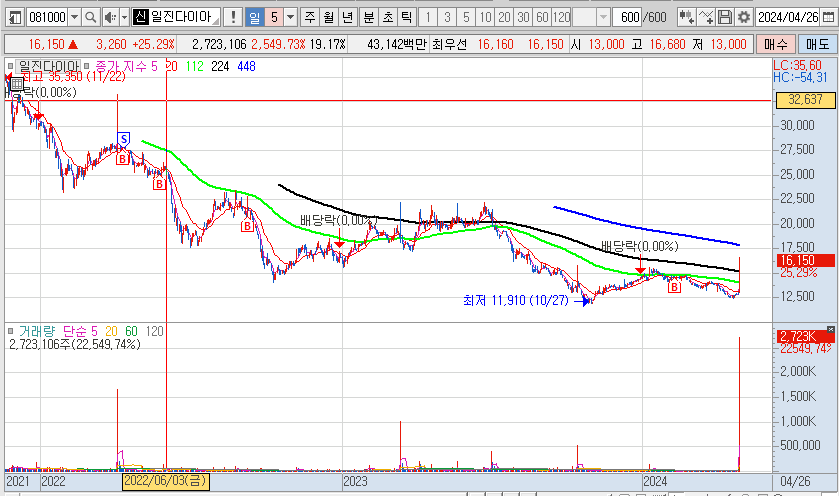Click the speaker sound alert icon
The width and height of the screenshot is (839, 496).
pos(110,18)
